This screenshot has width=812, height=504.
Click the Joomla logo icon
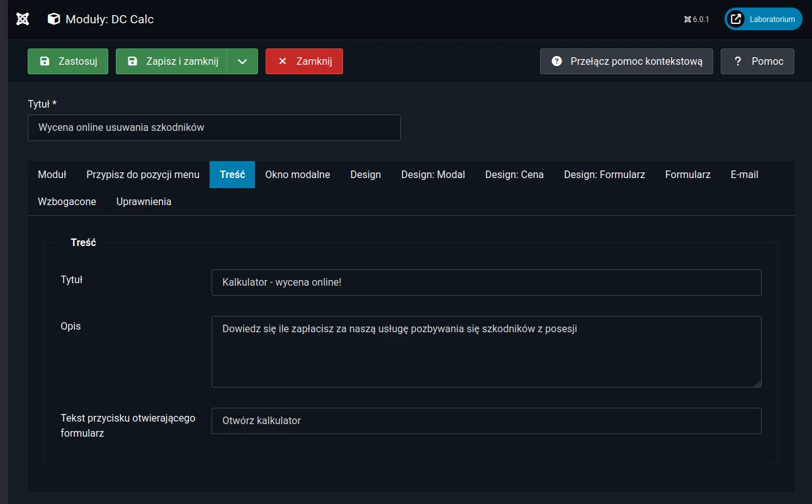(23, 19)
